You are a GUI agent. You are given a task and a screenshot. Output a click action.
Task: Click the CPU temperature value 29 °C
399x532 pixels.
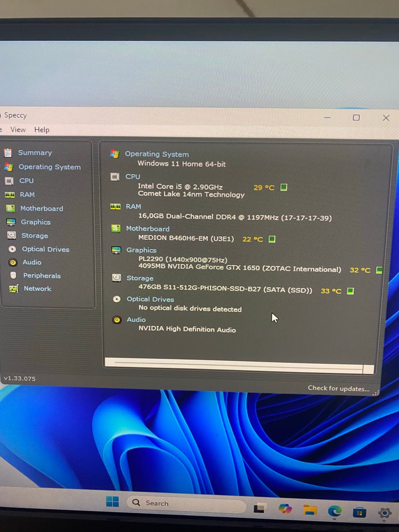click(264, 187)
